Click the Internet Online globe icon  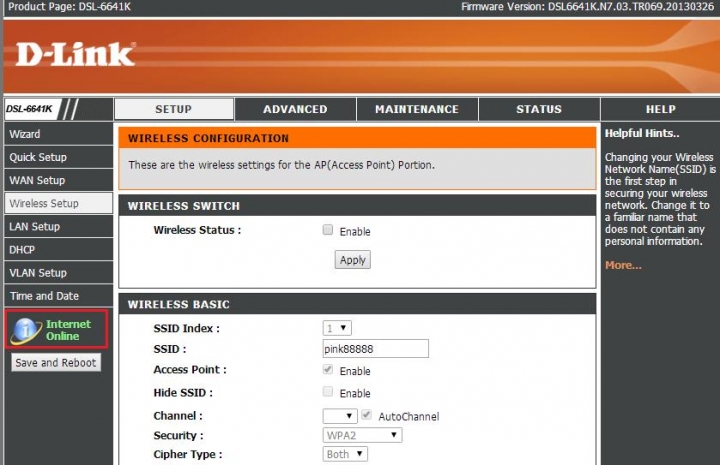(26, 330)
